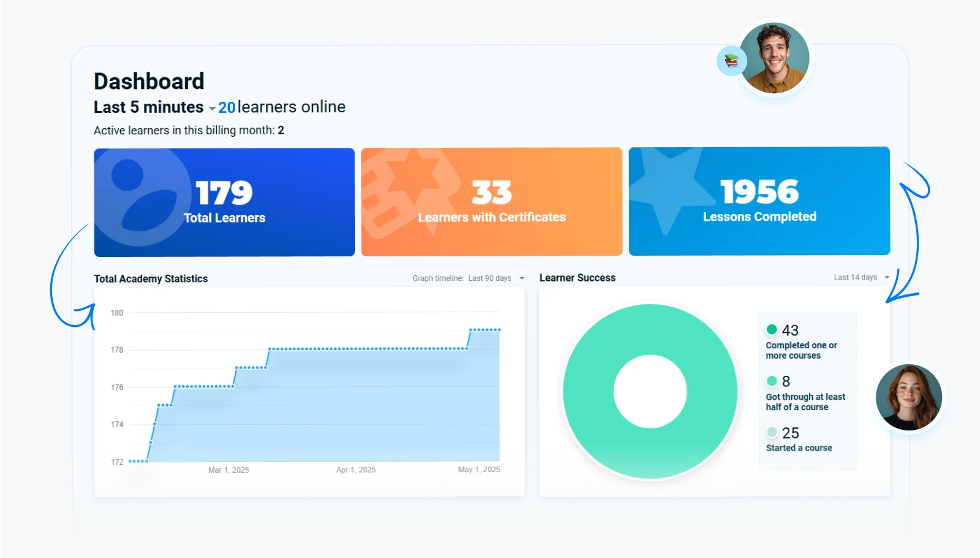Click the green donut chart ring

588,391
